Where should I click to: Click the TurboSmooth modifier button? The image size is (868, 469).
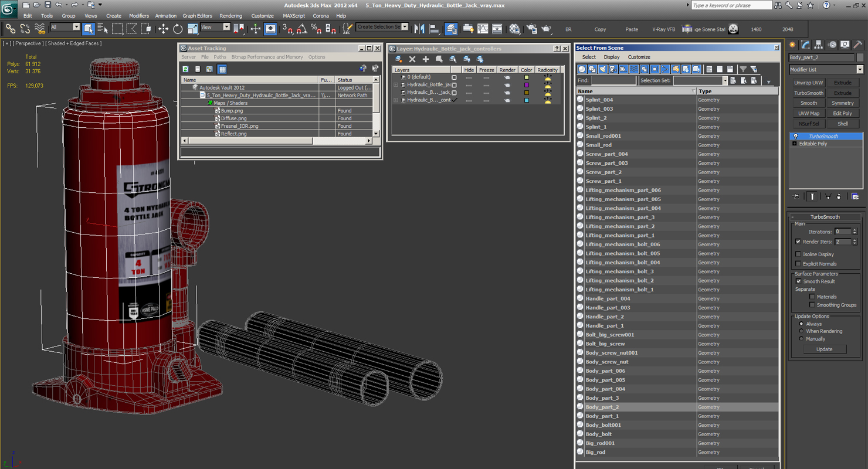pyautogui.click(x=809, y=93)
